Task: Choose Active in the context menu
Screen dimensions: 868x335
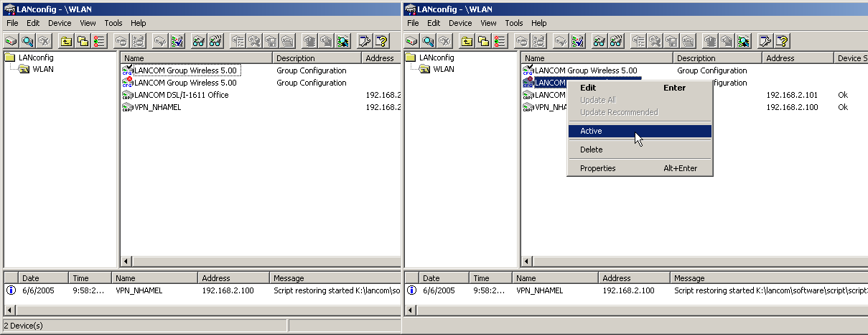Action: click(x=591, y=131)
